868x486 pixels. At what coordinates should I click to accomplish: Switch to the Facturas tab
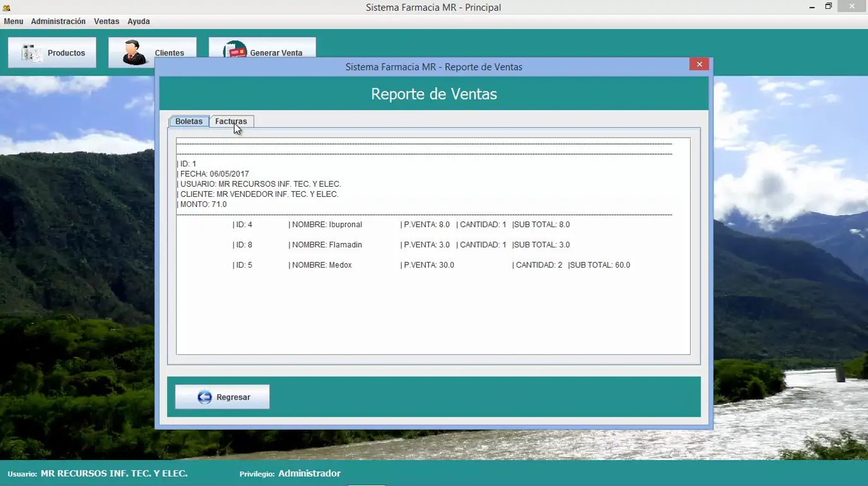232,121
